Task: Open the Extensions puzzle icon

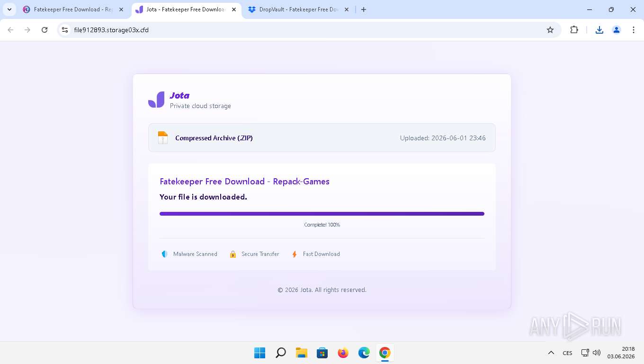Action: click(574, 30)
